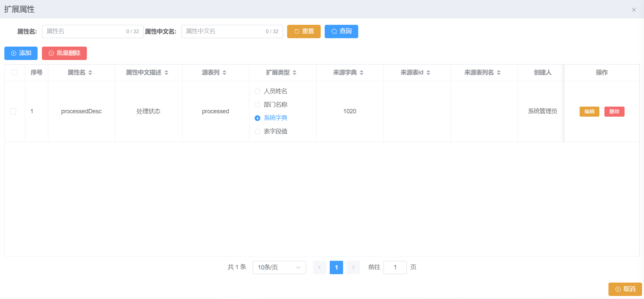
Task: Click the 查询 search button
Action: pos(341,32)
